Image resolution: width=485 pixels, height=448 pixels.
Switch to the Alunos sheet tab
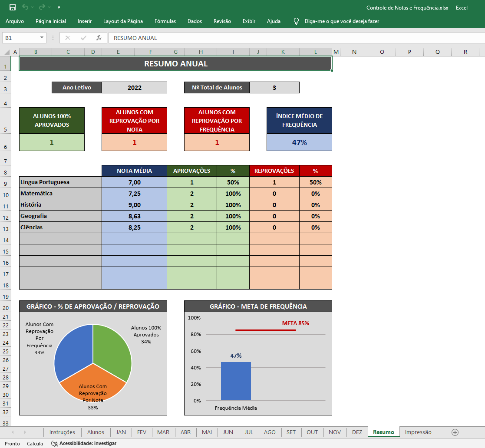96,432
